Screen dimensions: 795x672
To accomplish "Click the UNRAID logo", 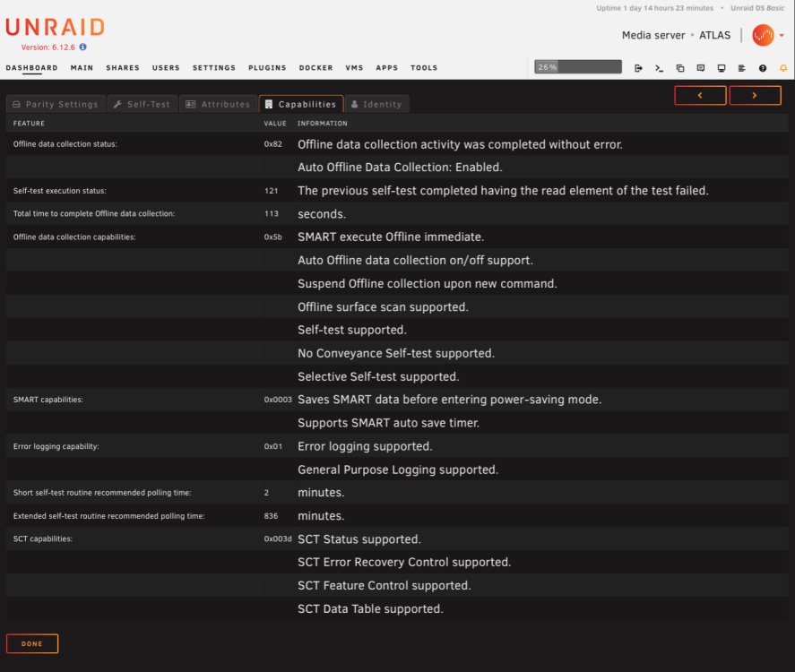I will coord(56,27).
